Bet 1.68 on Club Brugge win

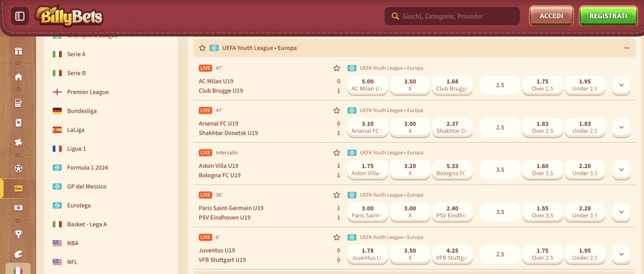tap(452, 85)
